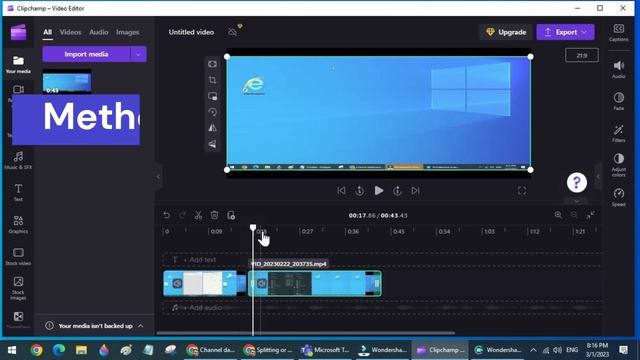Image resolution: width=640 pixels, height=360 pixels.
Task: Click the Upgrade button
Action: 506,32
